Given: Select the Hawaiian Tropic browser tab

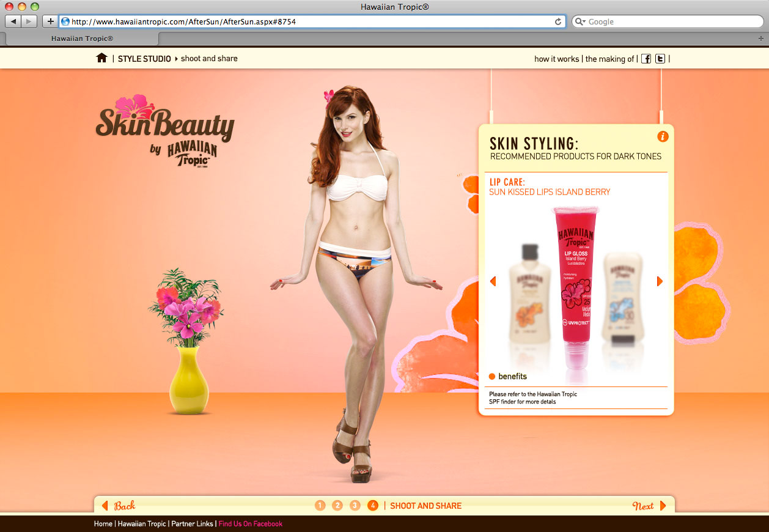Looking at the screenshot, I should [82, 38].
